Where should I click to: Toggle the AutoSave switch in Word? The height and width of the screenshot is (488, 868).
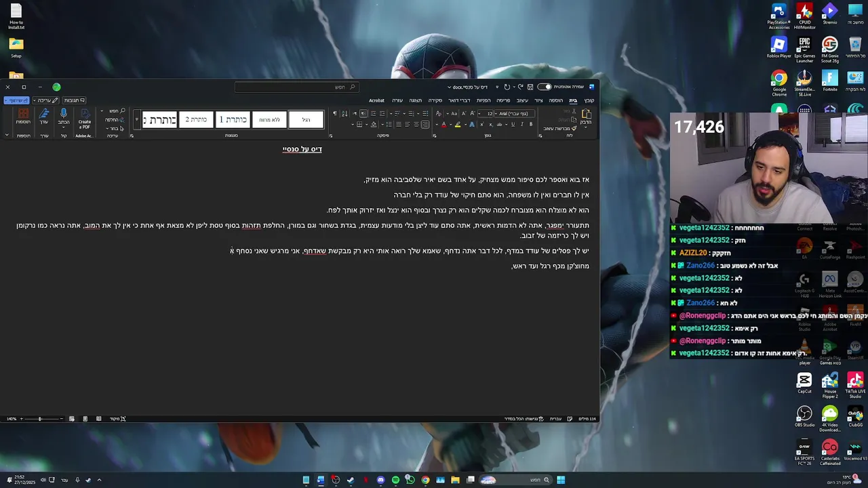click(545, 87)
